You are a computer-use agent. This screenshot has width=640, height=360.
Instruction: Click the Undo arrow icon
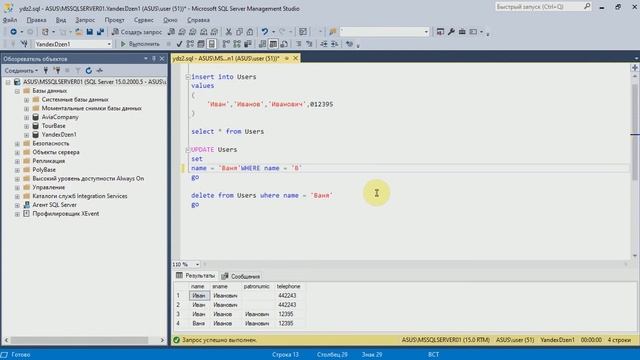(264, 31)
